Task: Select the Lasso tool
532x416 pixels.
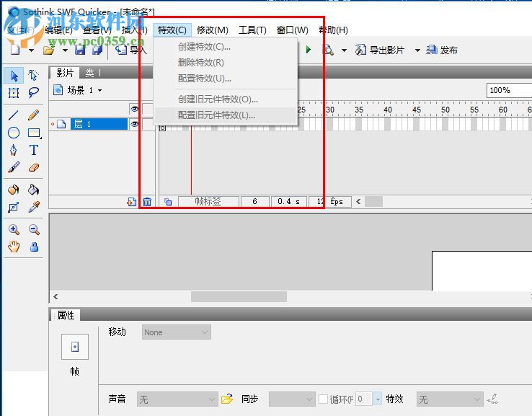Action: (x=33, y=92)
